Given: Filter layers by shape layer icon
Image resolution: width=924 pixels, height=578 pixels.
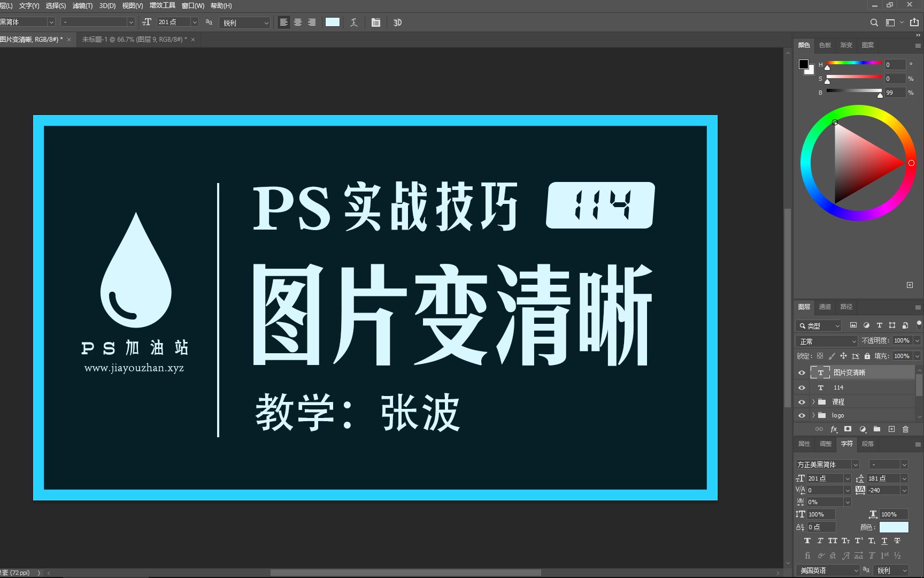Looking at the screenshot, I should pyautogui.click(x=892, y=325).
